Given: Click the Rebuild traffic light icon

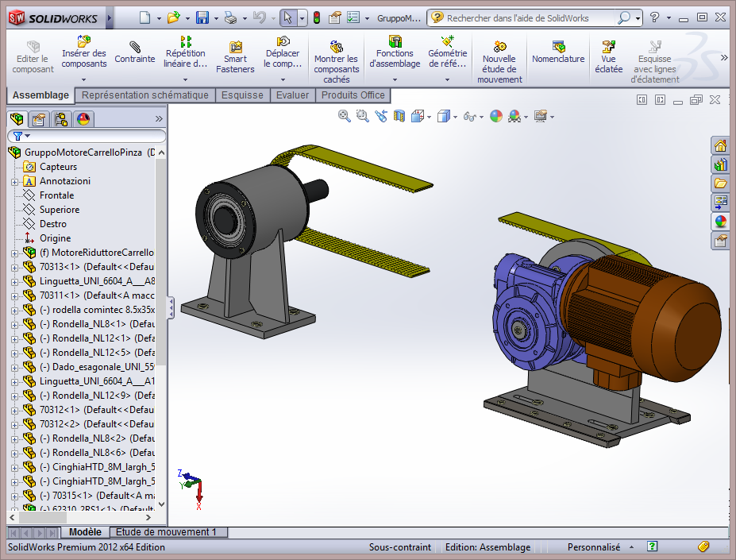Looking at the screenshot, I should 316,17.
